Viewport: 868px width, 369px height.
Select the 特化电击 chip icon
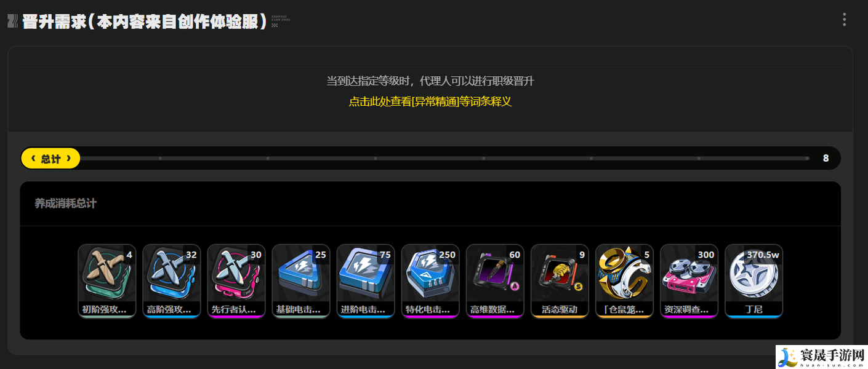pyautogui.click(x=430, y=281)
